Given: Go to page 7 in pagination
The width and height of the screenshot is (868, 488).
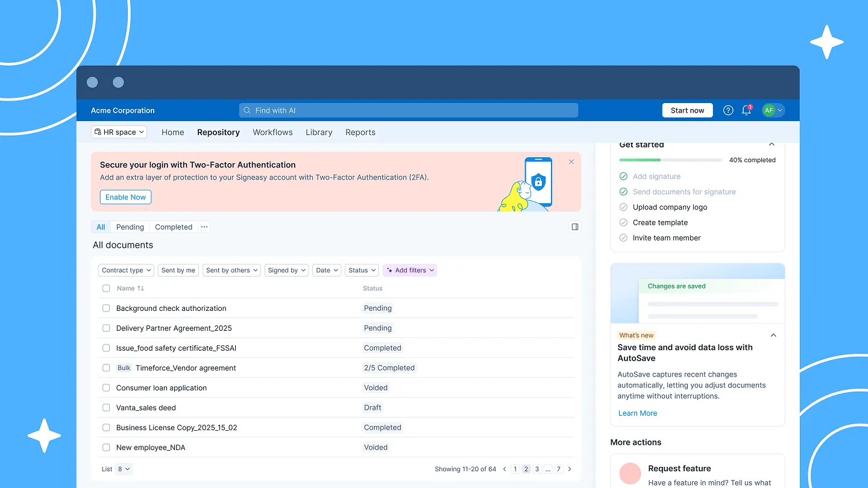Looking at the screenshot, I should click(x=559, y=469).
